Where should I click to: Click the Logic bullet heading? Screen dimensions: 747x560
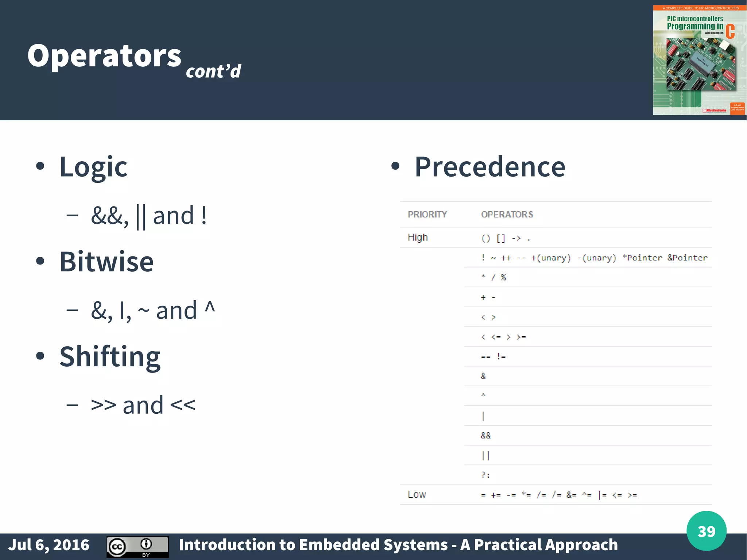(93, 167)
